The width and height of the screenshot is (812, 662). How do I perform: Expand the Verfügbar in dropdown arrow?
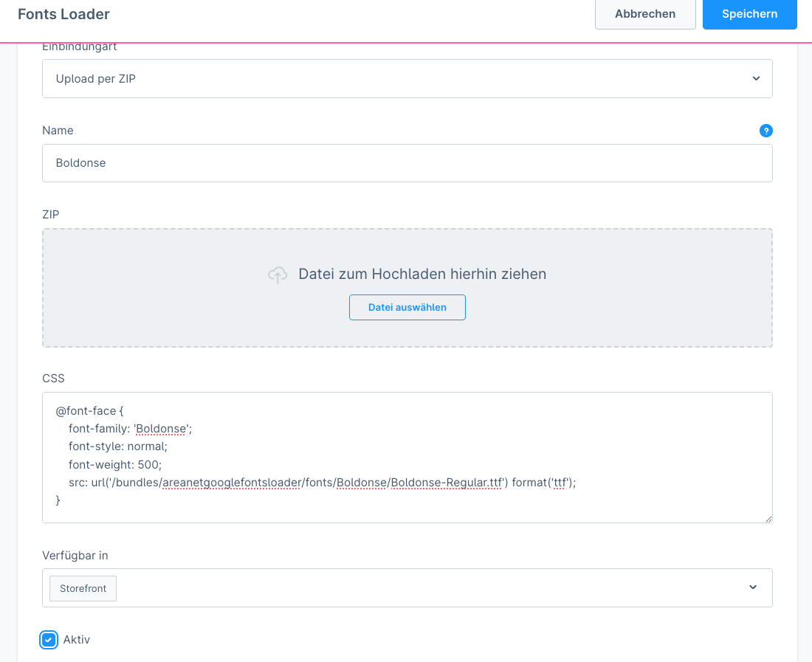(752, 587)
